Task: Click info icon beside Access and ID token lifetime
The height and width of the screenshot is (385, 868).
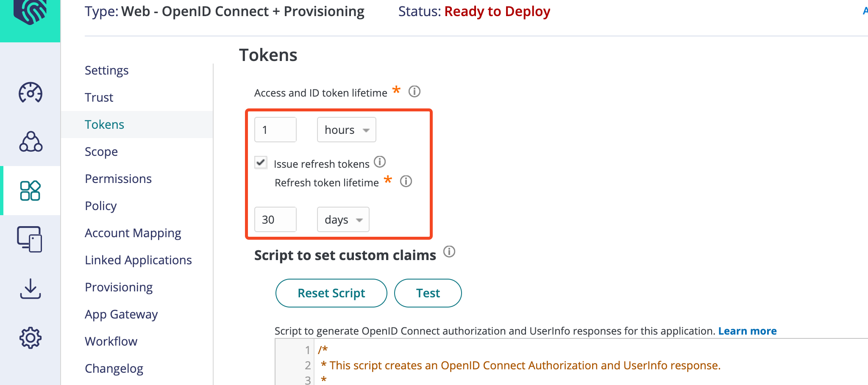Action: 414,91
